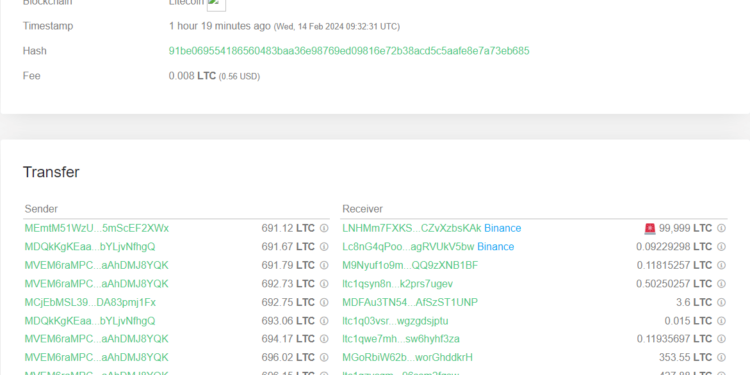
Task: Select the (0.56 USD) fee conversion
Action: [x=240, y=77]
